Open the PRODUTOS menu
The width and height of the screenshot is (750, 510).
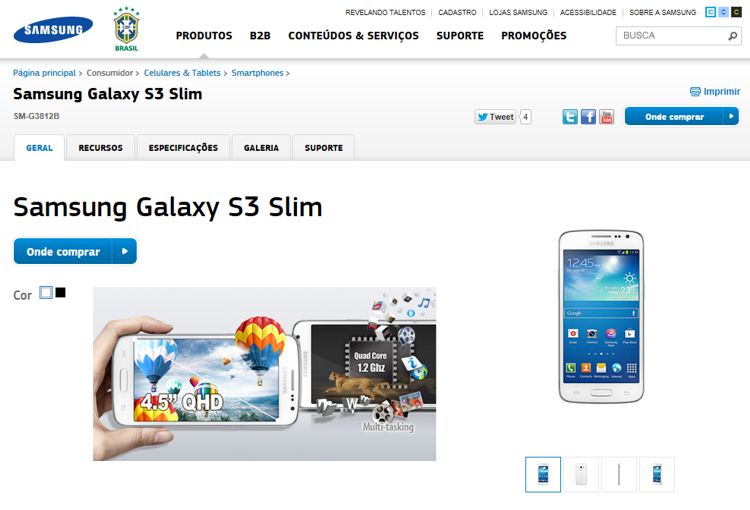point(204,36)
